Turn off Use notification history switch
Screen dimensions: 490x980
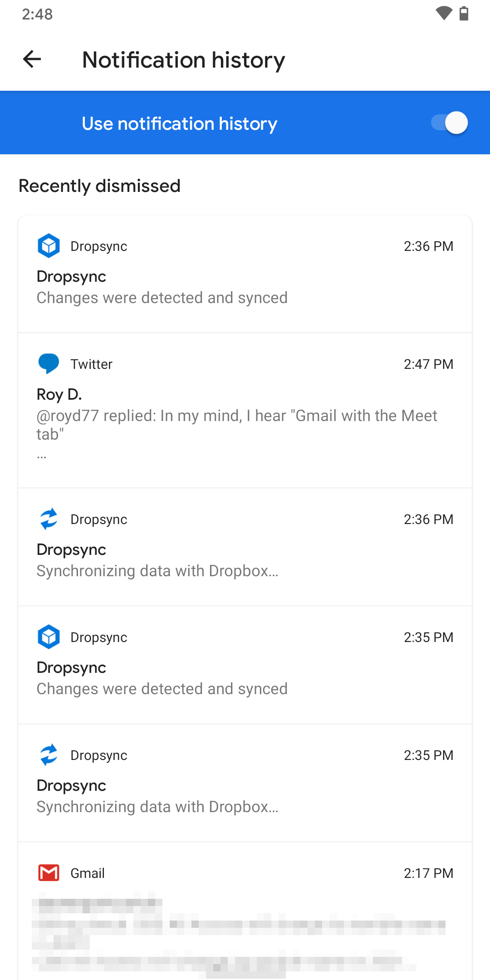pos(449,123)
